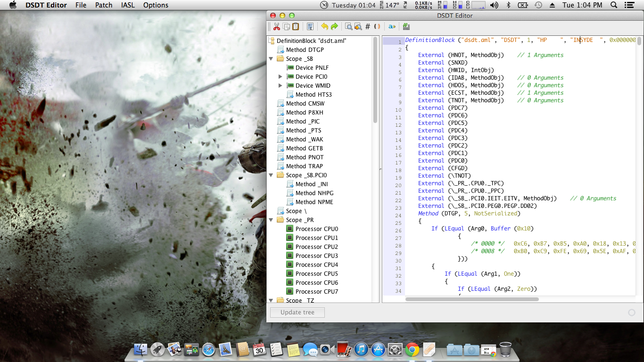Image resolution: width=644 pixels, height=362 pixels.
Task: Select Method NPME in the tree
Action: click(x=314, y=202)
